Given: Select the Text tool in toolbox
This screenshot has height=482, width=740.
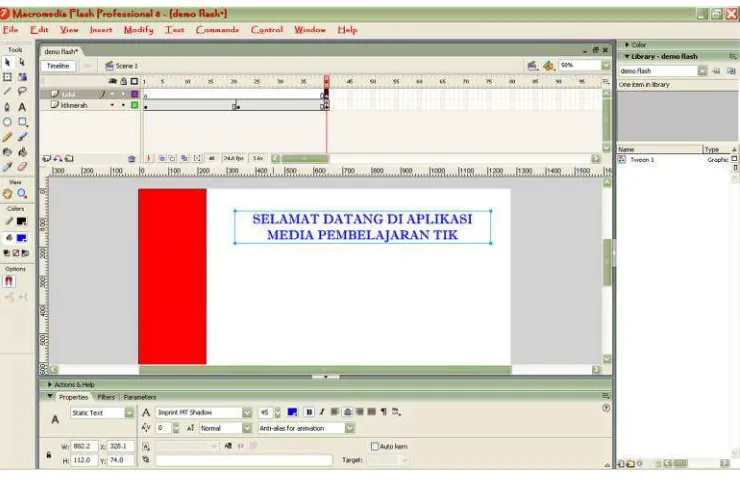Looking at the screenshot, I should [x=22, y=107].
